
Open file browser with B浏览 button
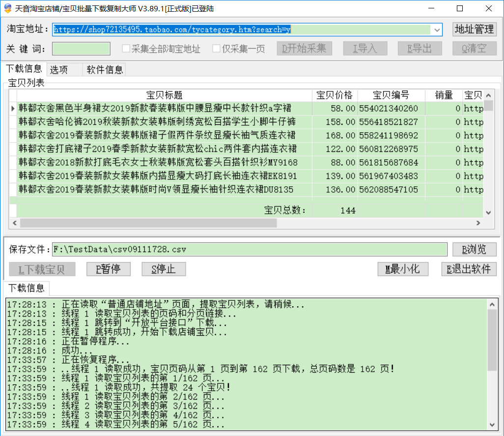point(474,249)
